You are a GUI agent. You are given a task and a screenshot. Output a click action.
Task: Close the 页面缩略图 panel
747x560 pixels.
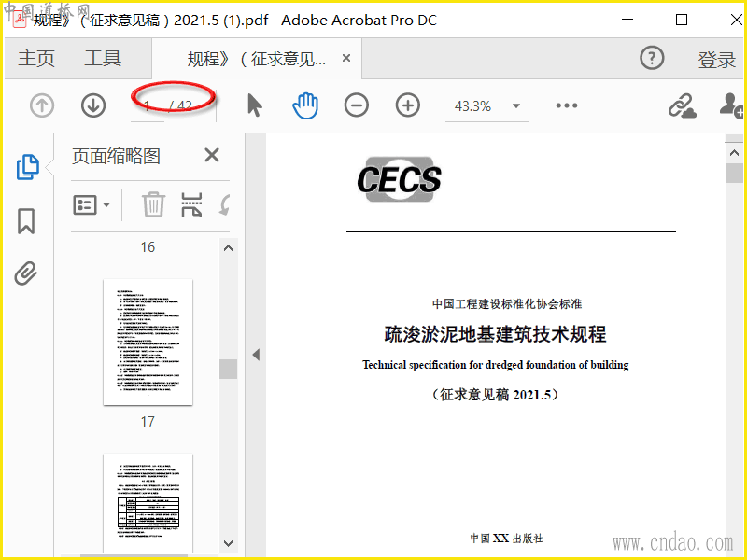click(212, 155)
